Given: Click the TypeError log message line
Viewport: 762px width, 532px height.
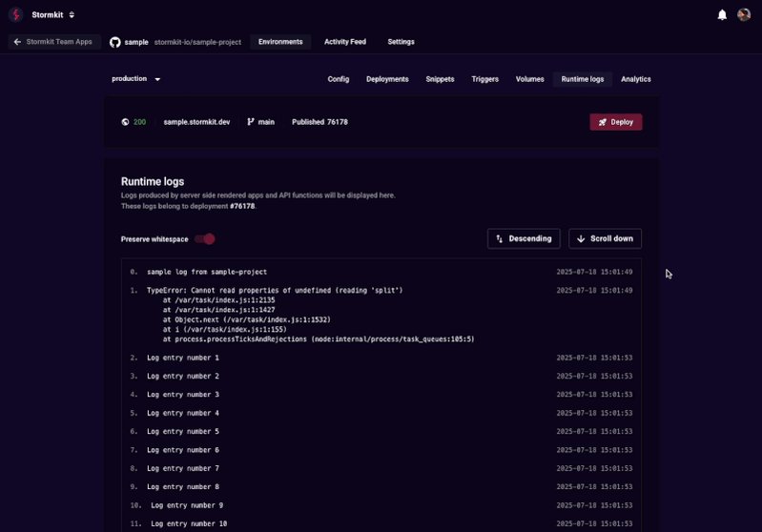Looking at the screenshot, I should (x=275, y=291).
